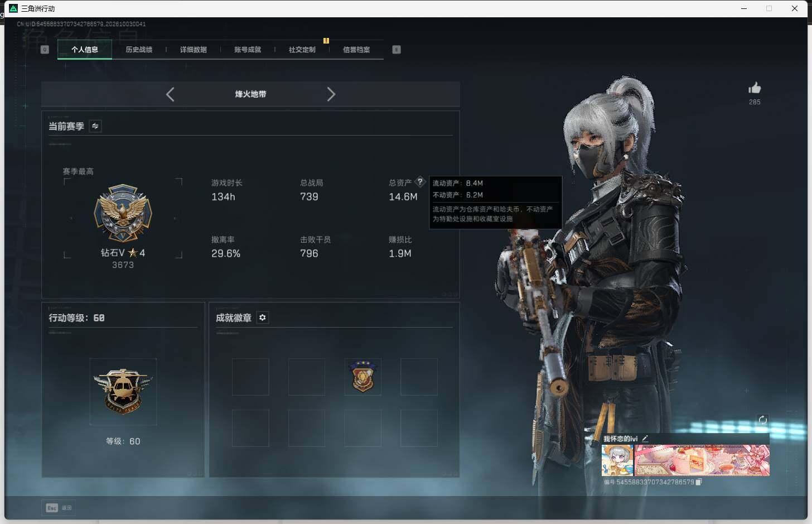The height and width of the screenshot is (524, 812).
Task: Select the equipped shield achievement badge
Action: pyautogui.click(x=362, y=377)
